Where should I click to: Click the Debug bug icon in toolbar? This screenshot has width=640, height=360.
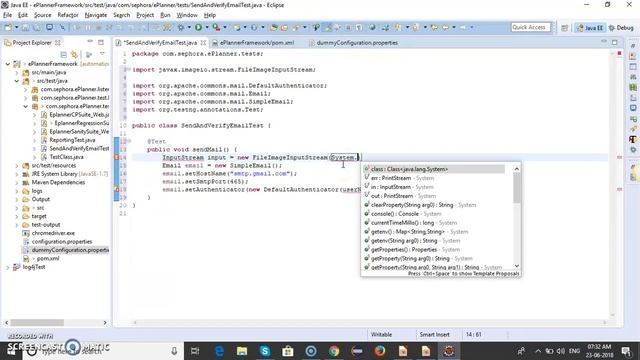pos(181,27)
